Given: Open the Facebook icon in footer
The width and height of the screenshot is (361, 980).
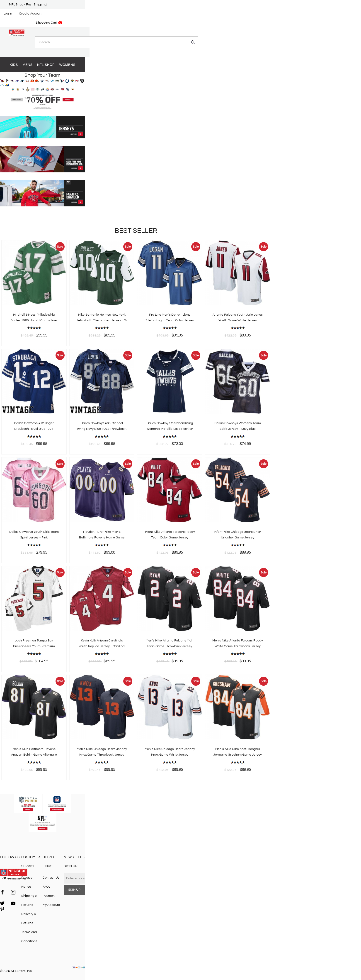Looking at the screenshot, I should 2,892.
